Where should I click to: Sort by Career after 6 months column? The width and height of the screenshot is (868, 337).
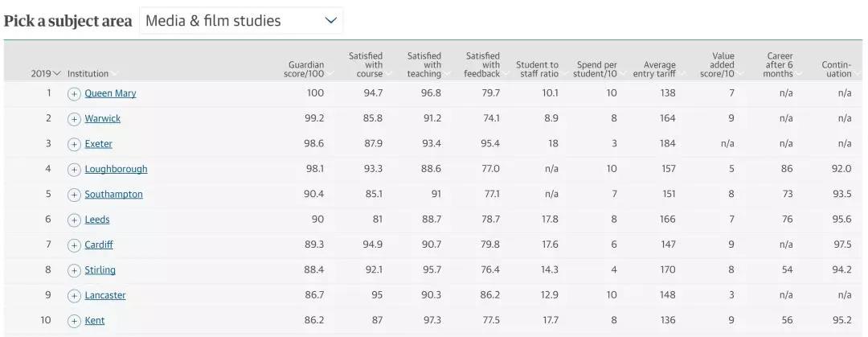pos(780,65)
